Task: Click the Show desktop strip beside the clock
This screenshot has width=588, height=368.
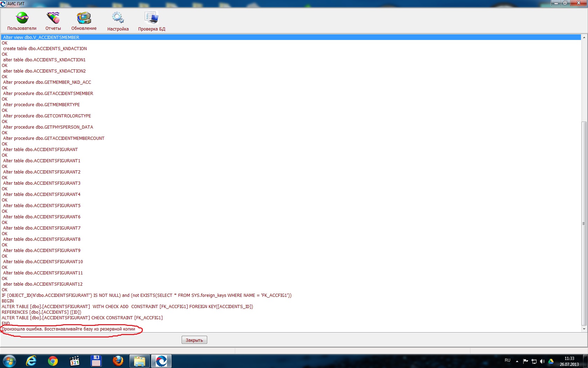Action: pos(585,361)
